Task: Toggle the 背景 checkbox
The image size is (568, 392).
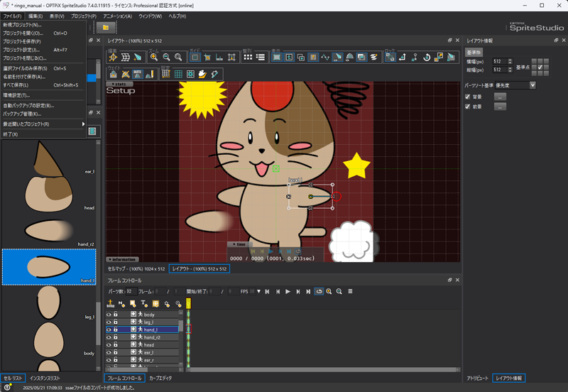Action: (468, 97)
